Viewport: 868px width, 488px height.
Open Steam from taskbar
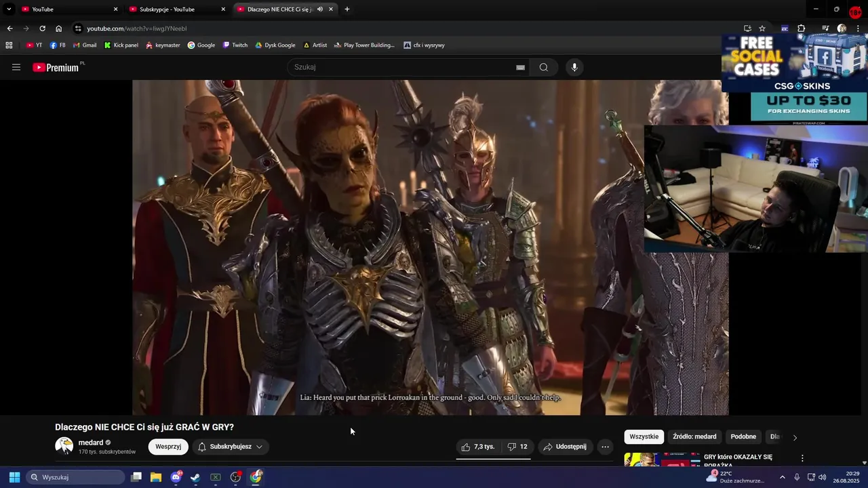click(x=195, y=477)
